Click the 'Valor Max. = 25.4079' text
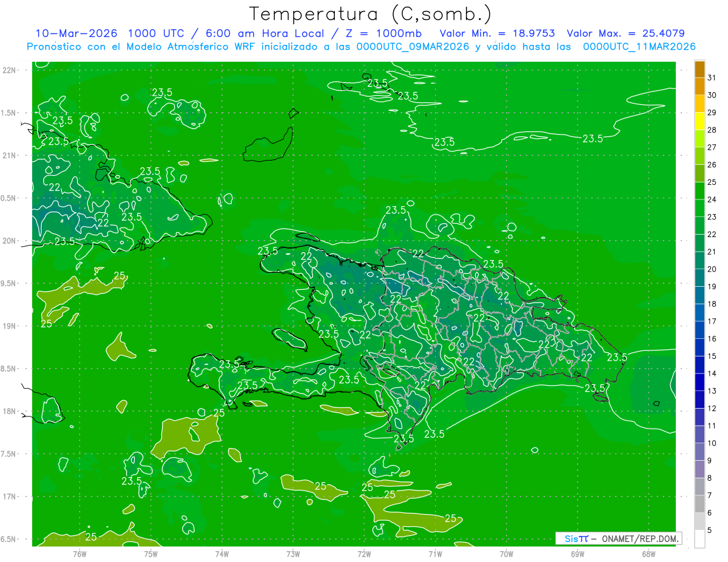 coord(626,33)
